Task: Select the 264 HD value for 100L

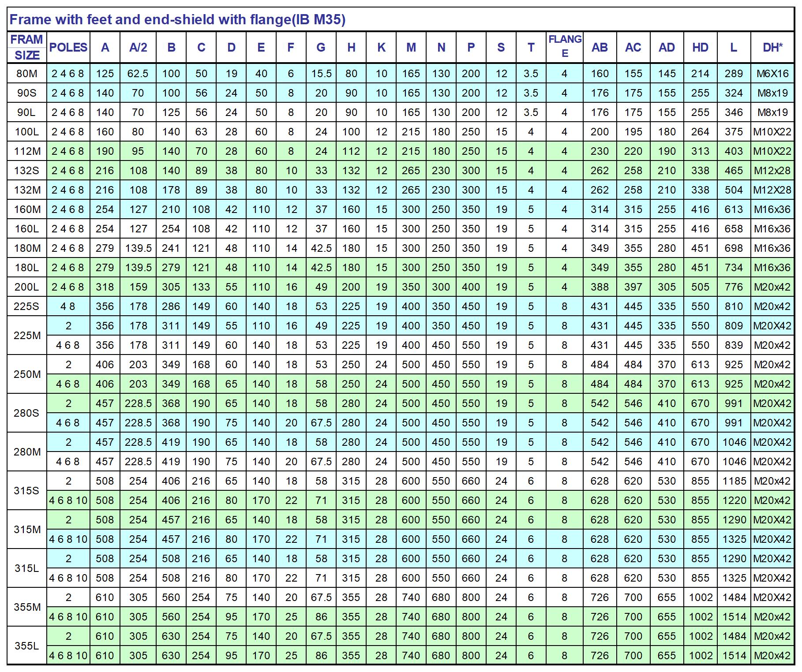Action: click(x=700, y=132)
